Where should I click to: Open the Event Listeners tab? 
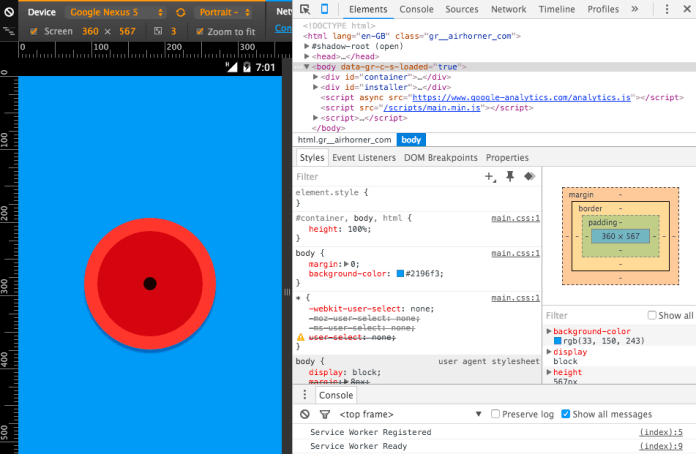click(364, 158)
